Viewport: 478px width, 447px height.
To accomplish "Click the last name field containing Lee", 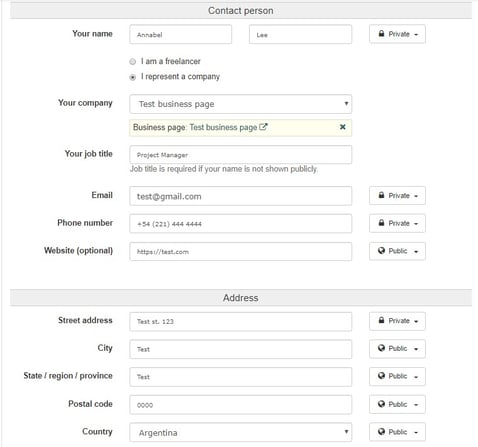I will click(300, 34).
